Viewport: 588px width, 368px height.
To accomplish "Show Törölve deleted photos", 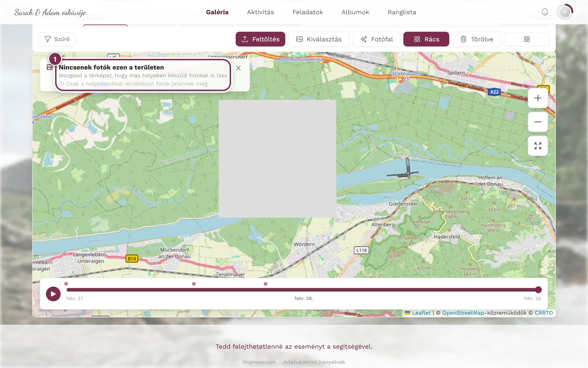I will point(477,39).
